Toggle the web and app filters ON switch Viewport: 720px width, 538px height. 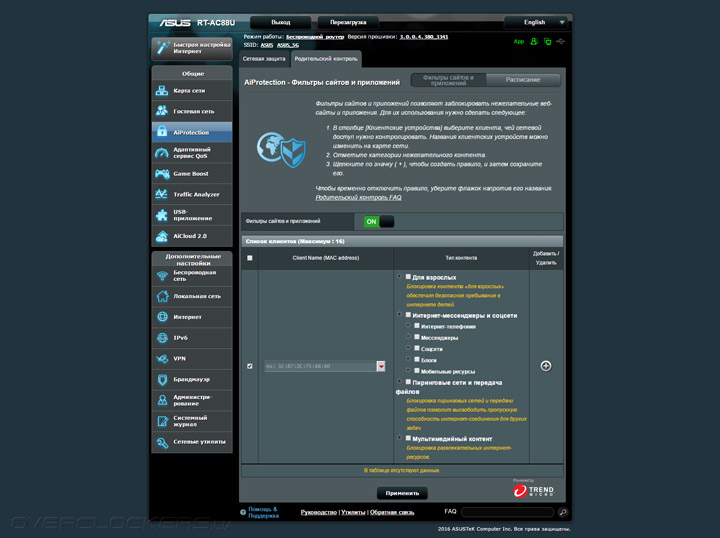pyautogui.click(x=379, y=221)
